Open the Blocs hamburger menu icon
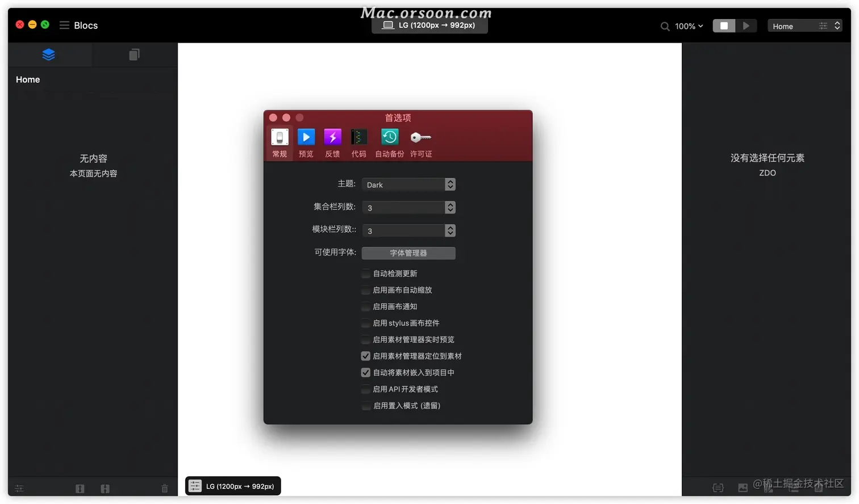859x504 pixels. click(x=64, y=26)
